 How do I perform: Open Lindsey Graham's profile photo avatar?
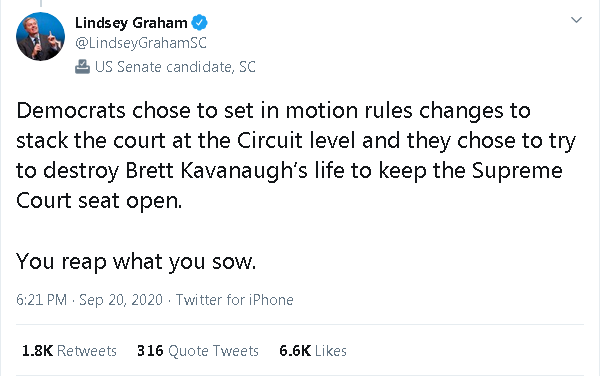(40, 36)
